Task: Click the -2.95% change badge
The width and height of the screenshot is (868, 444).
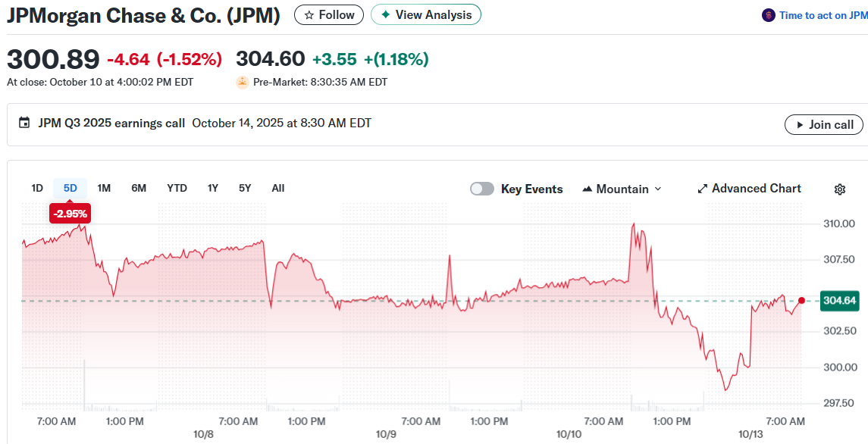Action: [71, 214]
